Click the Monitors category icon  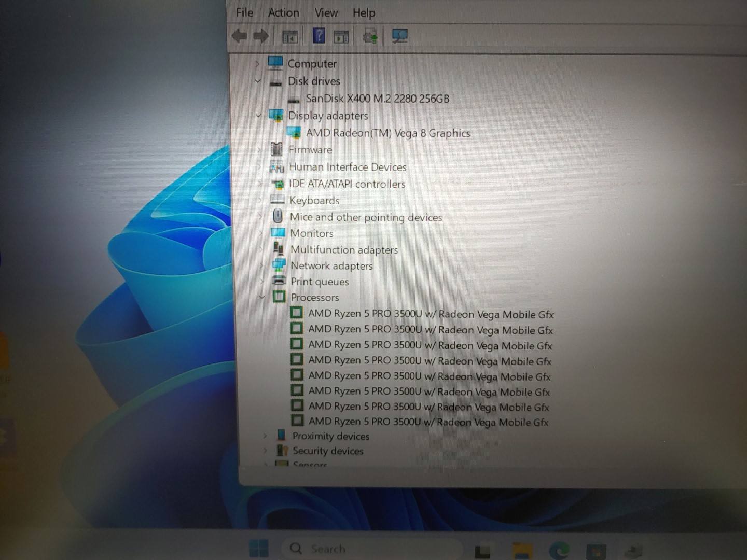(x=278, y=232)
